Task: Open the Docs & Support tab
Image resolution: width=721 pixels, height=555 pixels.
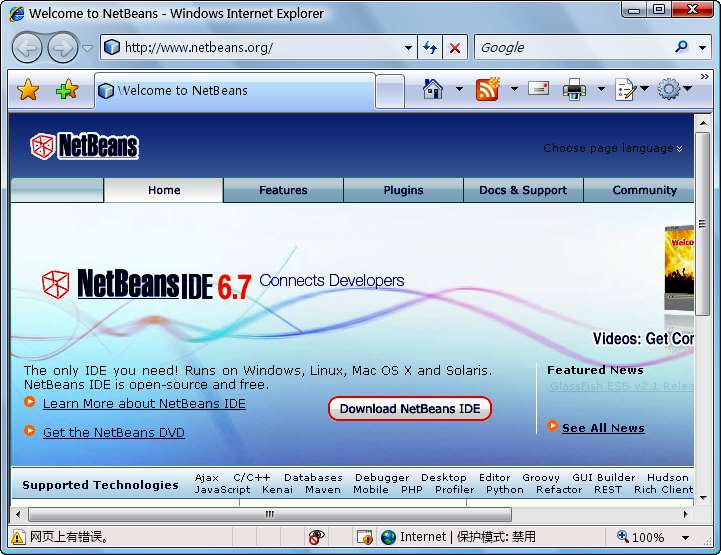Action: (523, 190)
